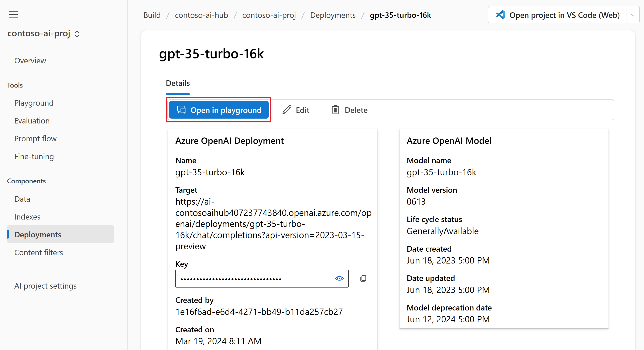Image resolution: width=644 pixels, height=350 pixels.
Task: Select Indexes under Components
Action: click(x=27, y=217)
